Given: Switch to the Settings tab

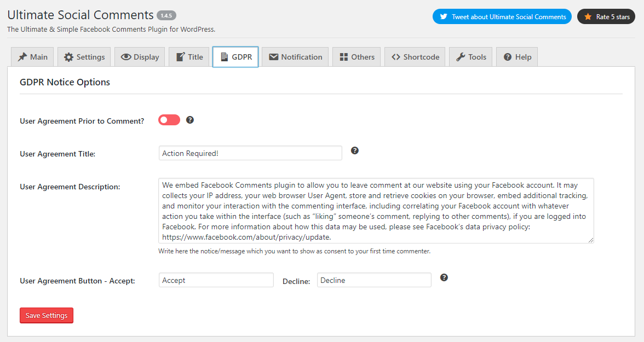Looking at the screenshot, I should (x=84, y=57).
